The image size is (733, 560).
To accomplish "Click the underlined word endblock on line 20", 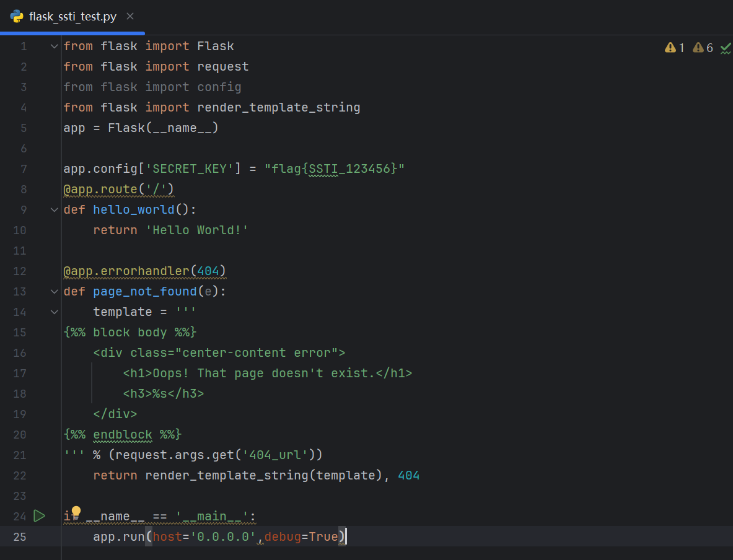I will tap(123, 435).
